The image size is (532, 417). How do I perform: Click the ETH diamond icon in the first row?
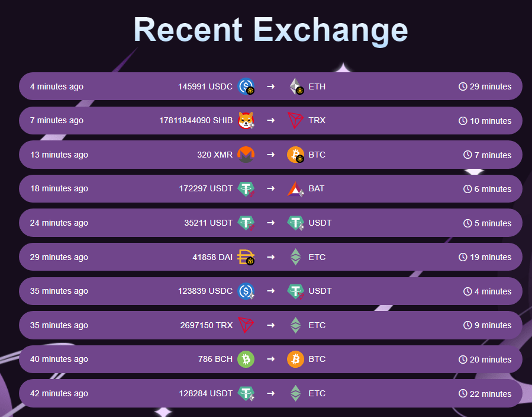point(296,86)
